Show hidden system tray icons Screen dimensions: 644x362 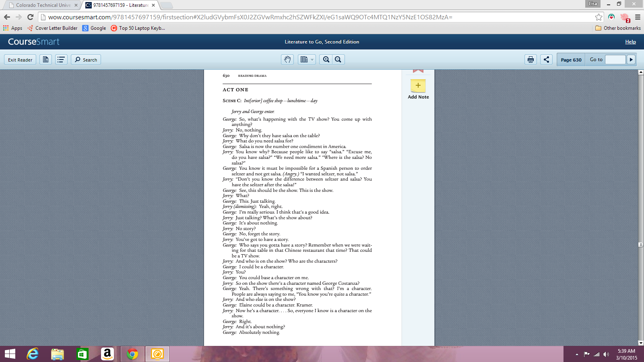[577, 354]
